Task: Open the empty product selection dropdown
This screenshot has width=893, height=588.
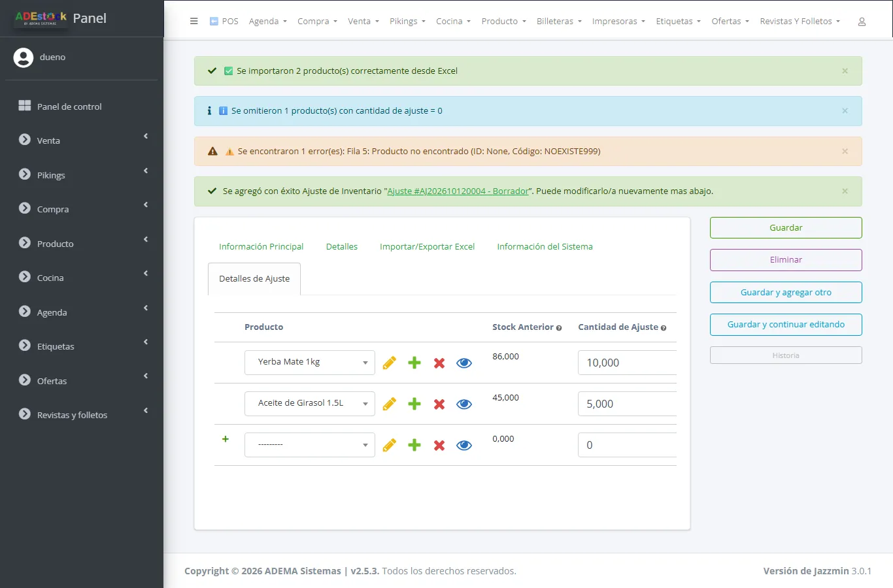Action: pyautogui.click(x=310, y=445)
